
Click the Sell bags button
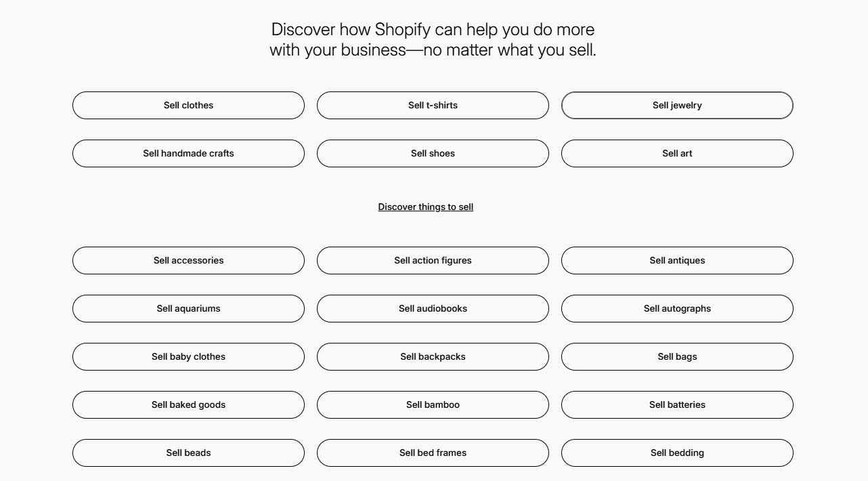[677, 356]
